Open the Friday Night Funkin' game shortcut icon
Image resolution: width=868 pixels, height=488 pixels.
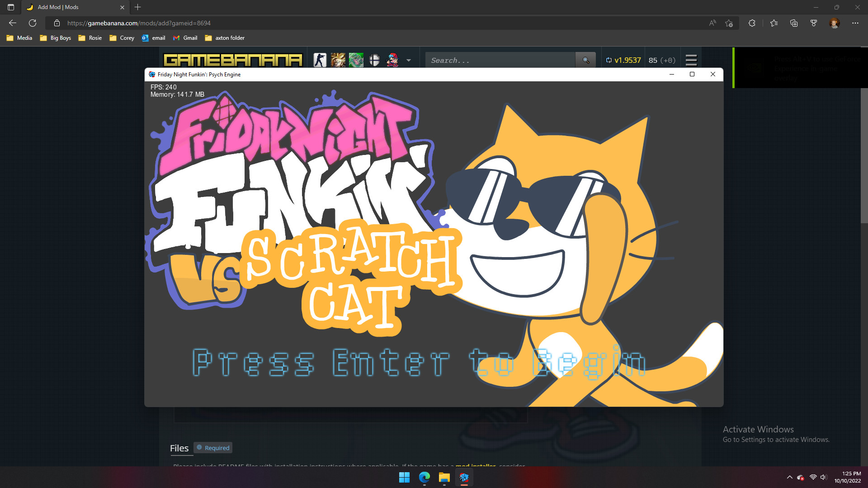[392, 60]
